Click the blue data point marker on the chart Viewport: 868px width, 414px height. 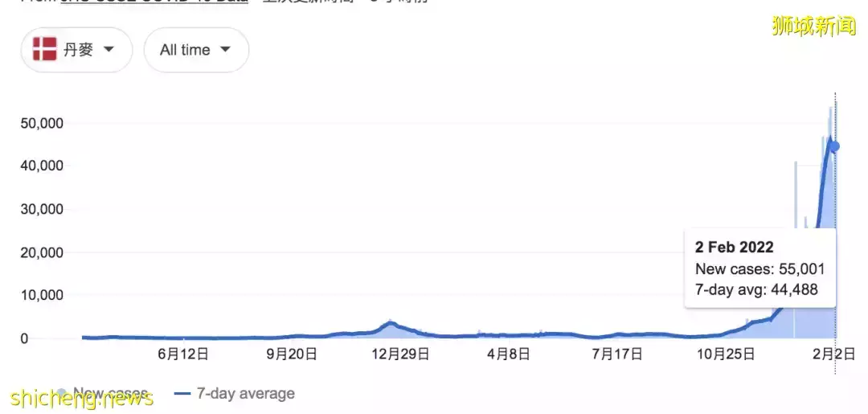pyautogui.click(x=835, y=146)
